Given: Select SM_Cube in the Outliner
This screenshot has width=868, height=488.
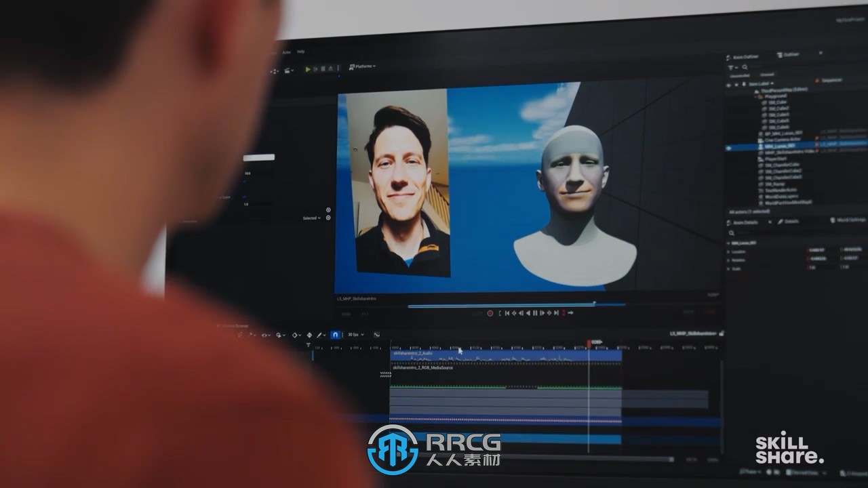Looking at the screenshot, I should pyautogui.click(x=778, y=102).
